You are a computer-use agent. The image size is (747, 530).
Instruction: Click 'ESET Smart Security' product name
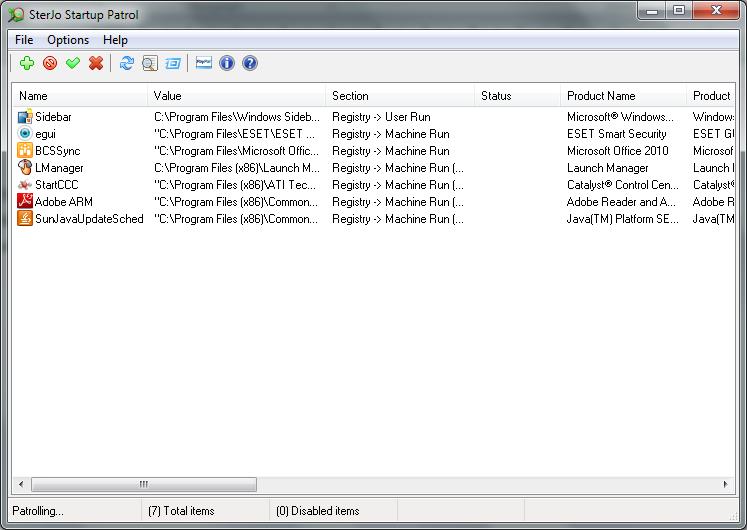(x=616, y=134)
